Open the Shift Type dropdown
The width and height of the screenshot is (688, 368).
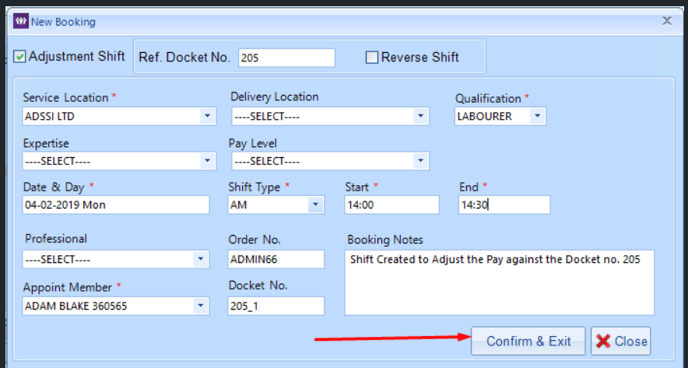click(315, 204)
